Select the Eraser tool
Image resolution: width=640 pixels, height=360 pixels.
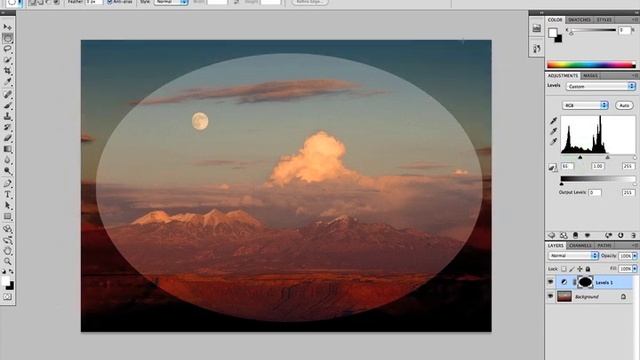pyautogui.click(x=7, y=138)
